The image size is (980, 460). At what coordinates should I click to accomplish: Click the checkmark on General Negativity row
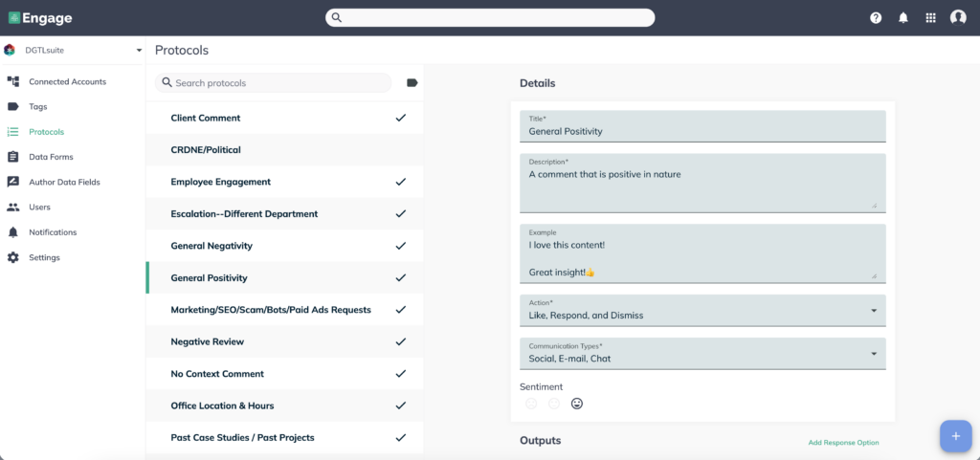[401, 245]
